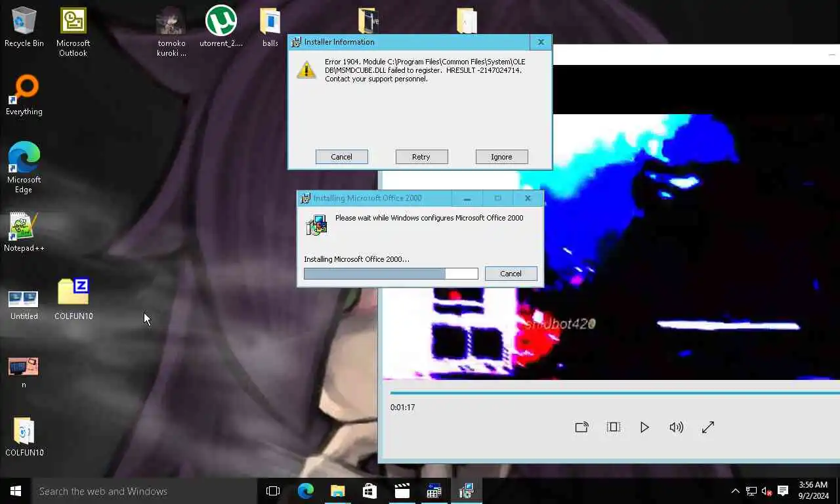Image resolution: width=840 pixels, height=504 pixels.
Task: Open the Microsoft Edge desktop shortcut
Action: 24,168
